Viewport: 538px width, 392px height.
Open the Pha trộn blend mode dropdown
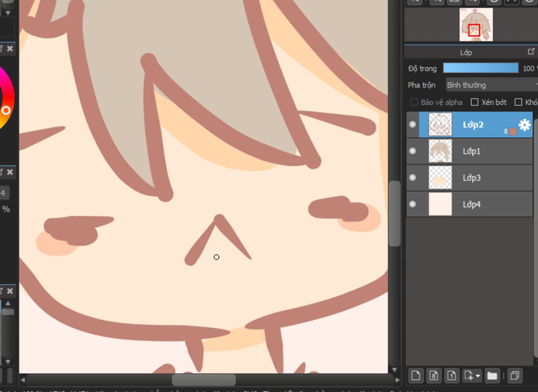coord(492,85)
